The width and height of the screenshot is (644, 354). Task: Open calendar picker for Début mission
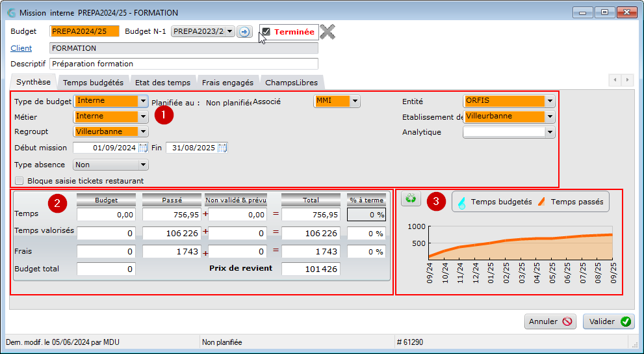[x=143, y=148]
